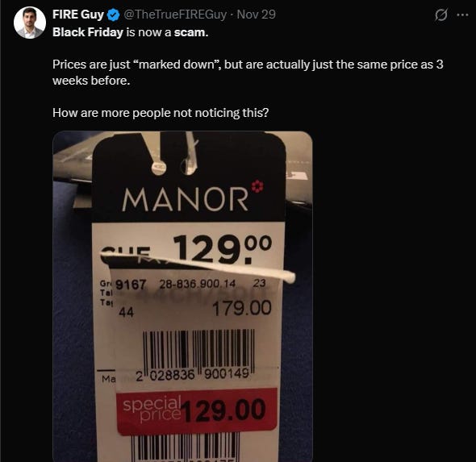Click the red MANOR flower emblem in photo
This screenshot has height=462, width=476.
pyautogui.click(x=257, y=186)
